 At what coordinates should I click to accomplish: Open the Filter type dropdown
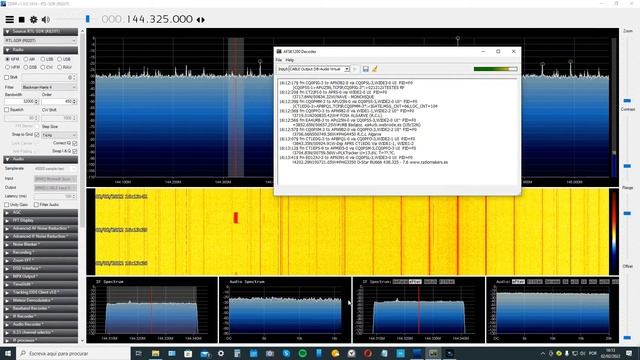point(49,87)
